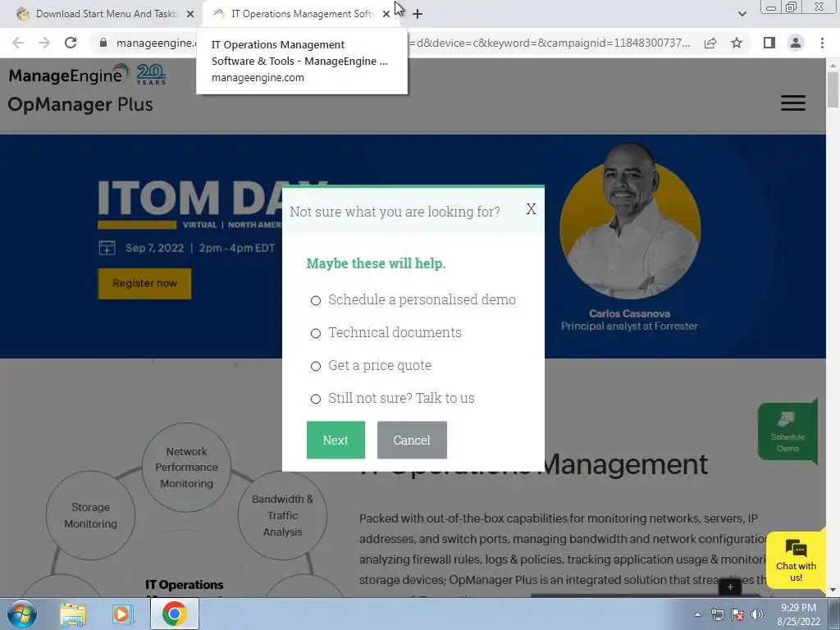
Task: Click the padlock site info icon
Action: [103, 43]
